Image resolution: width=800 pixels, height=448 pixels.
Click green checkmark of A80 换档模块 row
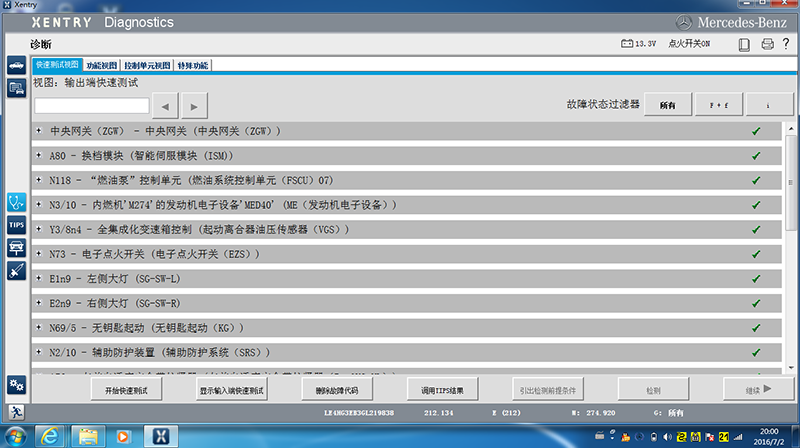coord(756,156)
